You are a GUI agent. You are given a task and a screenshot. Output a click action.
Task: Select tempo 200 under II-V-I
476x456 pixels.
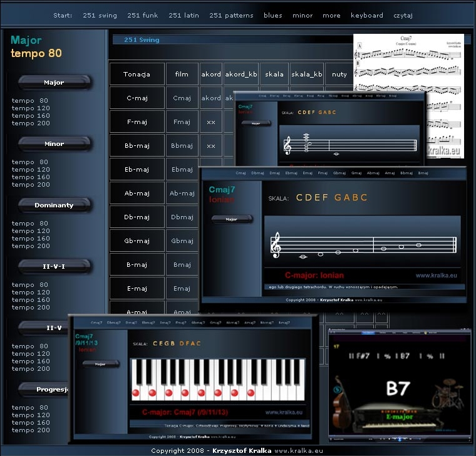(31, 308)
